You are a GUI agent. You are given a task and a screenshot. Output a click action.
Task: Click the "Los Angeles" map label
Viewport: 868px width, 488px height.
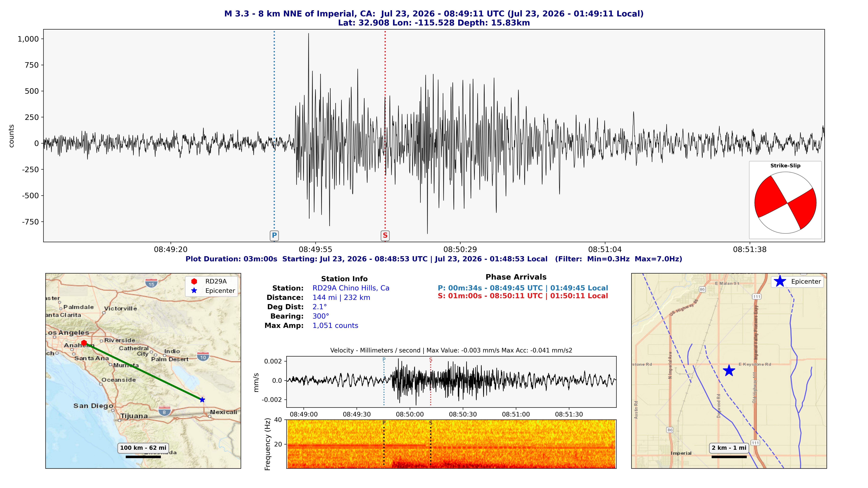(67, 333)
